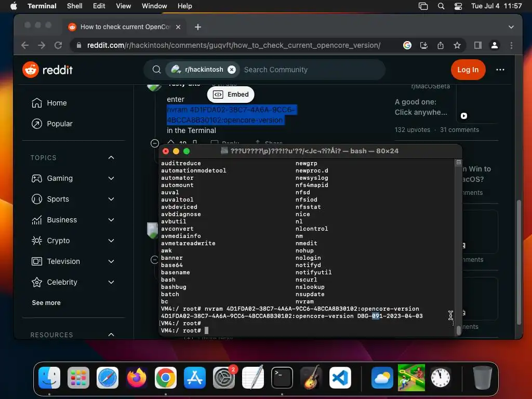Click the search magnifier in Reddit

click(x=156, y=70)
